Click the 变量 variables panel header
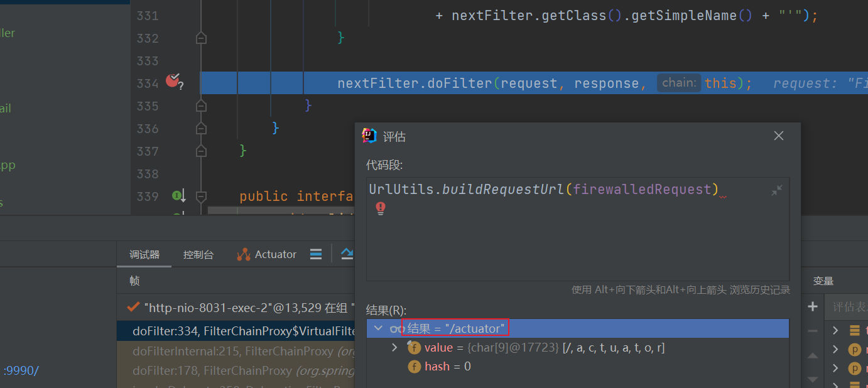Image resolution: width=868 pixels, height=388 pixels. click(x=823, y=281)
